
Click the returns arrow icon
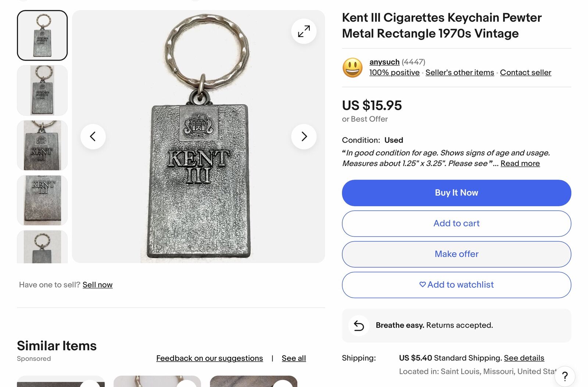(x=359, y=325)
